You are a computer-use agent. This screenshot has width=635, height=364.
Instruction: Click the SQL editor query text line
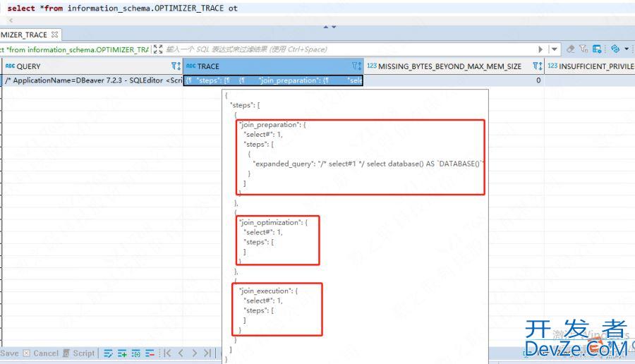(x=122, y=8)
